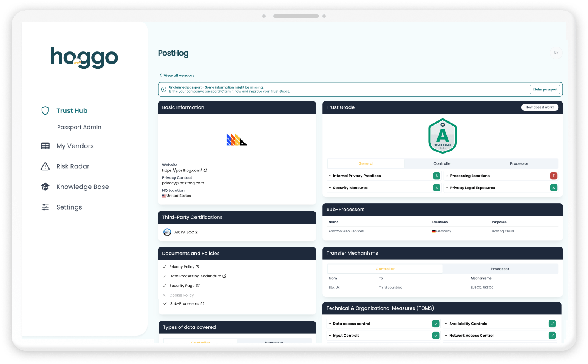
Task: Open the Security Page link
Action: (x=182, y=286)
